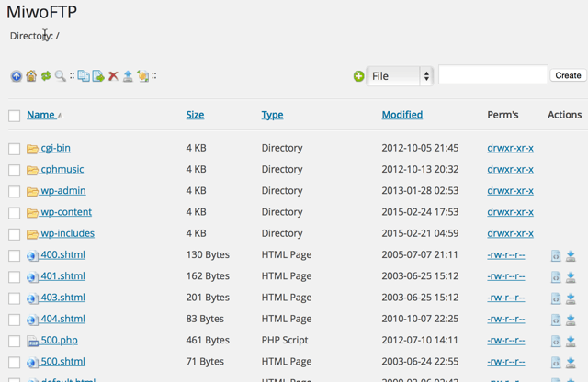This screenshot has width=588, height=382.
Task: Click the Create button
Action: pos(568,75)
